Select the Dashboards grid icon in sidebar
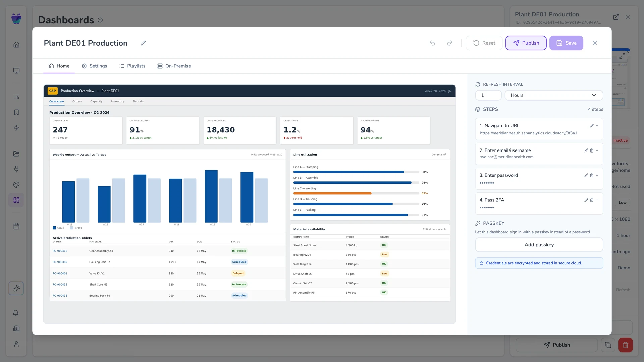The height and width of the screenshot is (362, 644). pyautogui.click(x=16, y=200)
